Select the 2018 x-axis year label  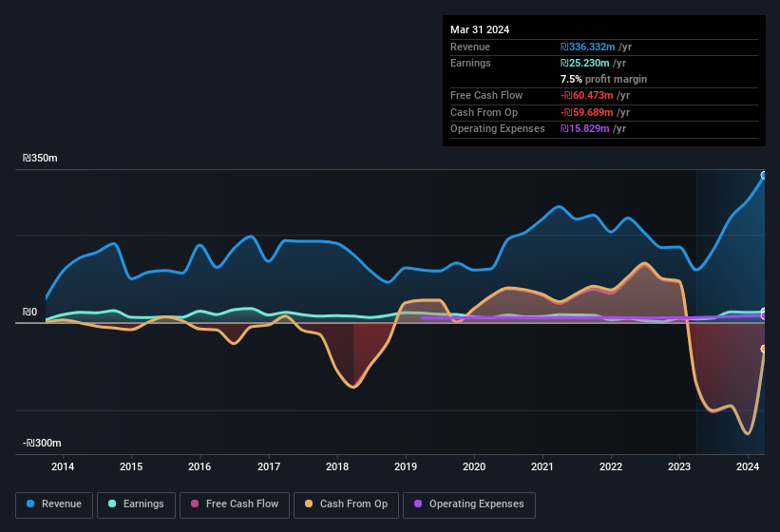pos(337,466)
